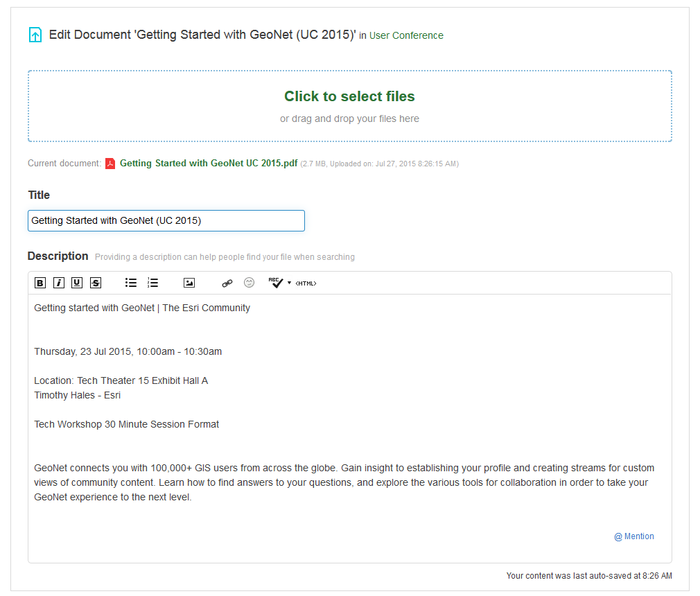The height and width of the screenshot is (596, 700).
Task: Click the insert image icon
Action: 189,283
